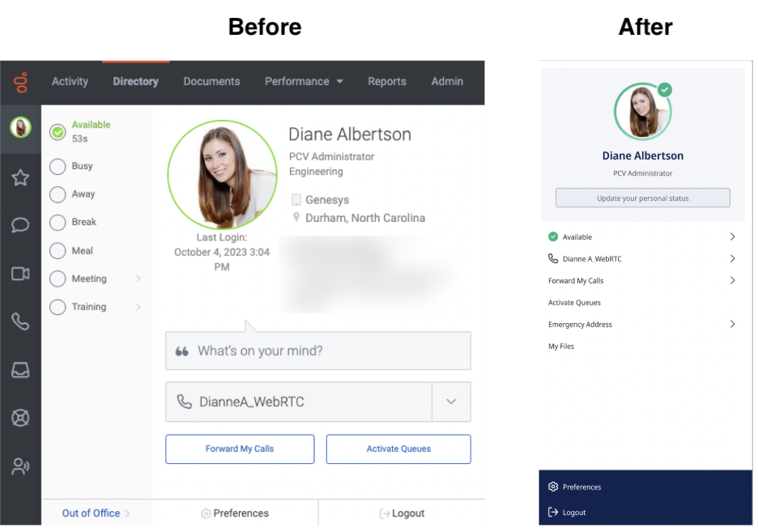Click Update your personal status button

pyautogui.click(x=642, y=198)
